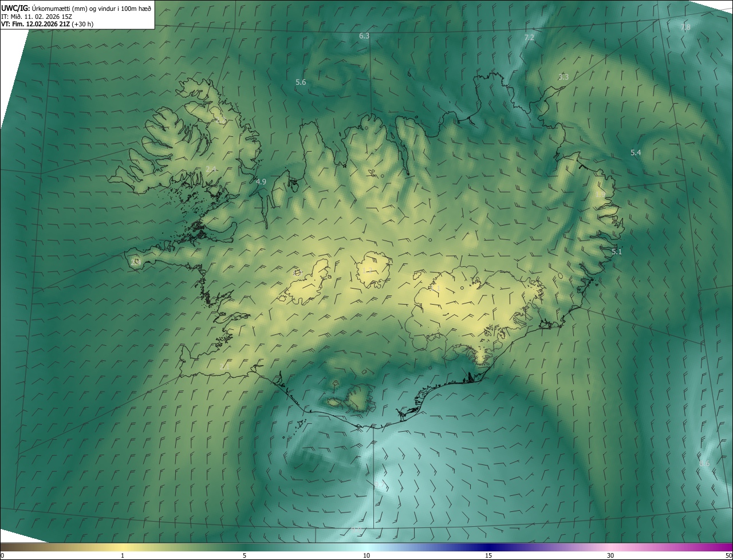Image resolution: width=733 pixels, height=560 pixels.
Task: Click the map value label "5.1"
Action: [617, 251]
